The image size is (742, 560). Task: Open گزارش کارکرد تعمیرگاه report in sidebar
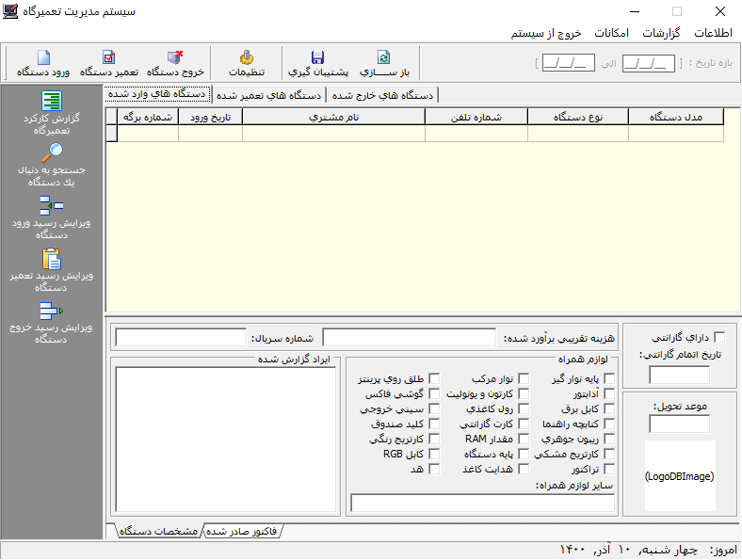pyautogui.click(x=52, y=102)
